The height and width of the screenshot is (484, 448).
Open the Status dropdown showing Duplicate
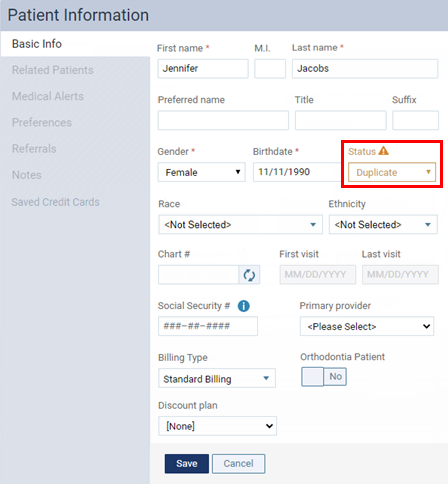click(x=392, y=172)
